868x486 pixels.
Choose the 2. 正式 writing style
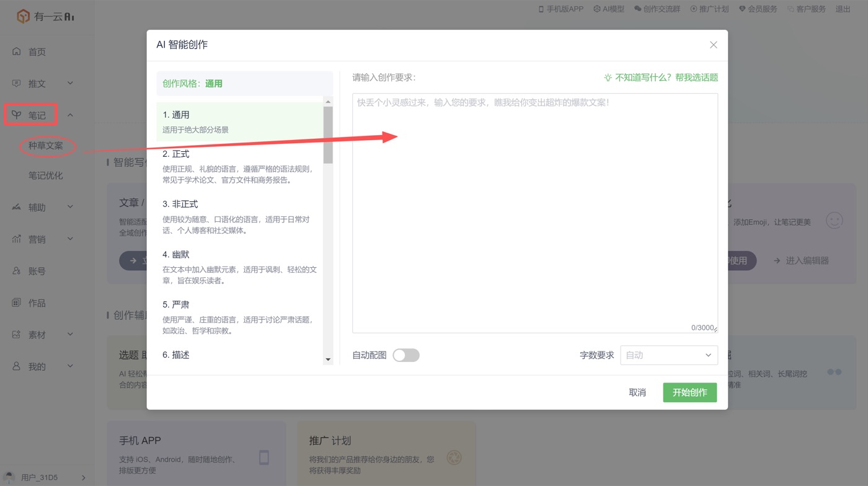pos(240,167)
